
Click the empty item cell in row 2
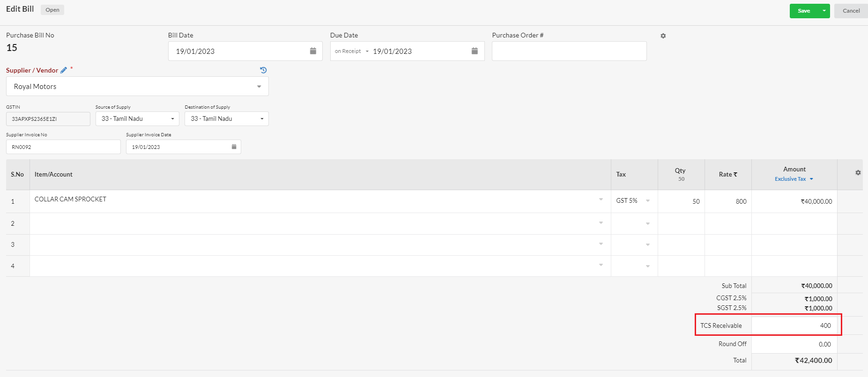(x=320, y=224)
